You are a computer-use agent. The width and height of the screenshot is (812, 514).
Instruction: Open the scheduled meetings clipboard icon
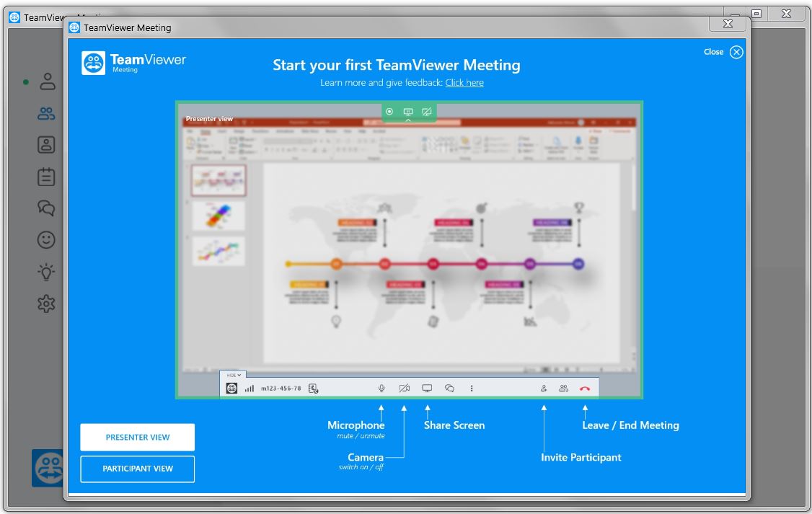46,177
